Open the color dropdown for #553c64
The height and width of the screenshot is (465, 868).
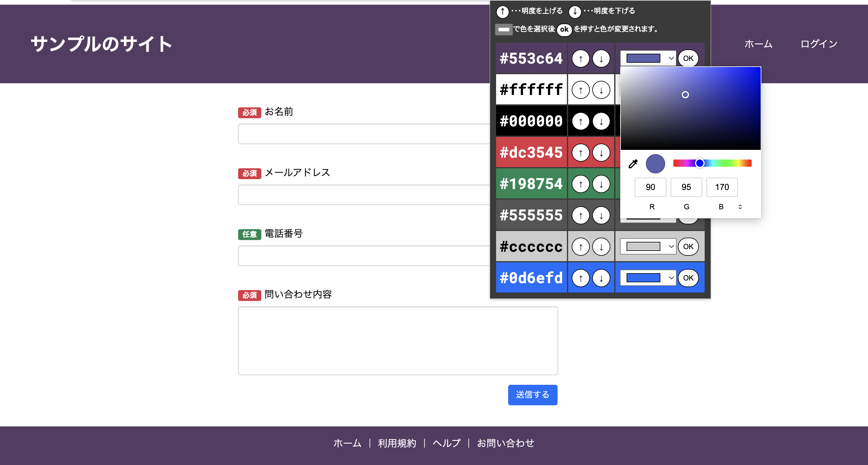pyautogui.click(x=647, y=58)
